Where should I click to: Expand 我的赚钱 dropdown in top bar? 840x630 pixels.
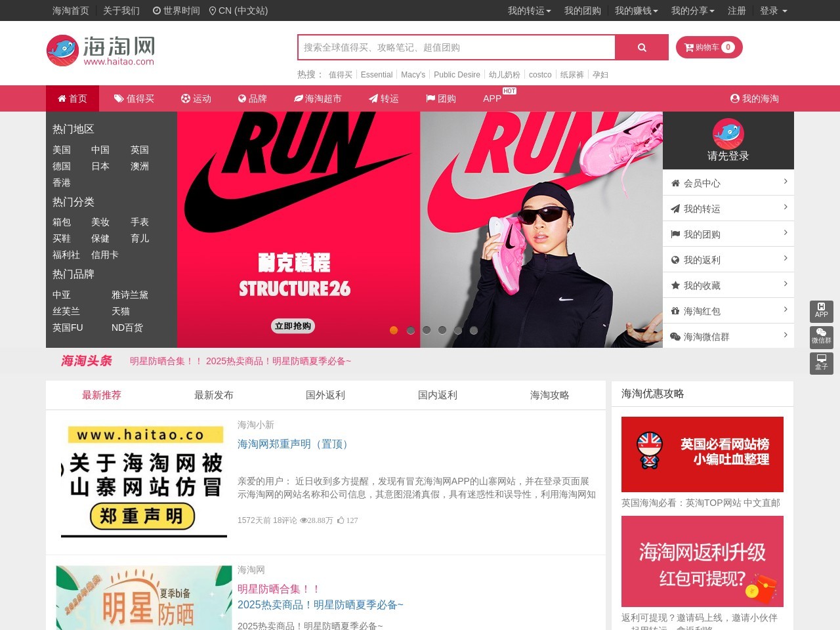tap(636, 10)
